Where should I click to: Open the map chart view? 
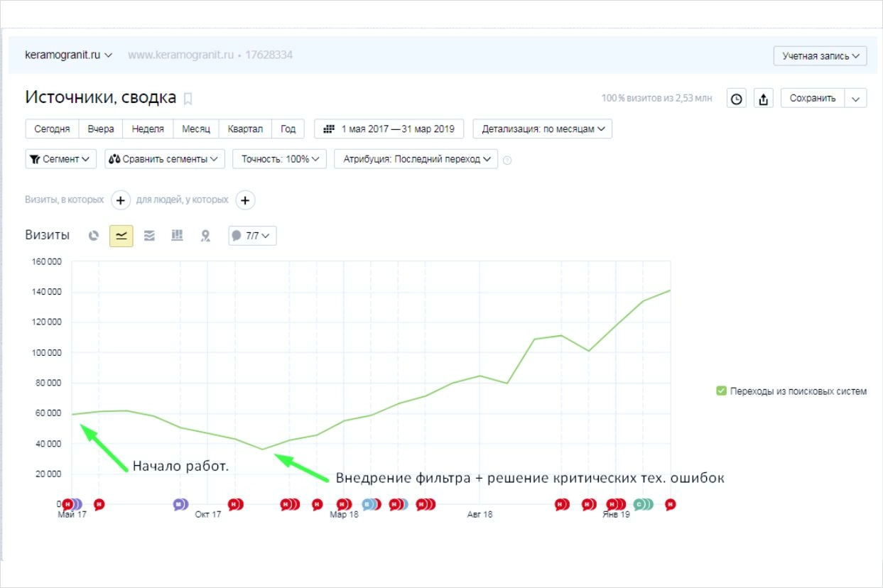pos(205,236)
